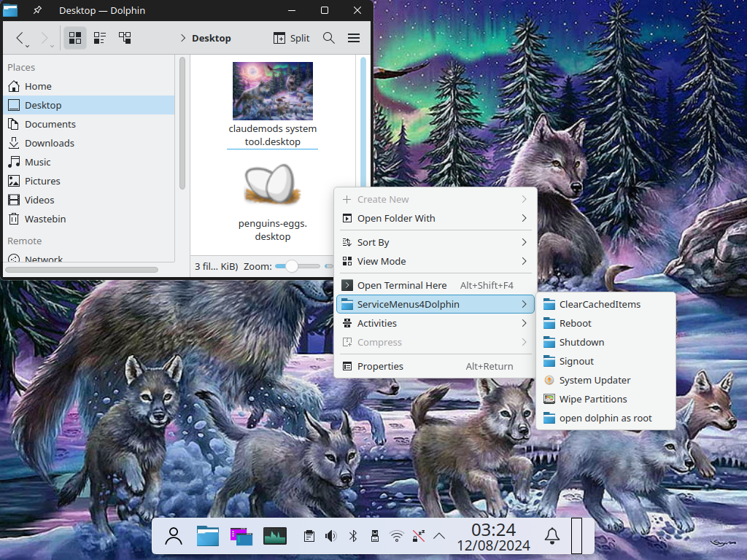Open Documents in Places panel
Screen dimensions: 747x560
point(89,124)
